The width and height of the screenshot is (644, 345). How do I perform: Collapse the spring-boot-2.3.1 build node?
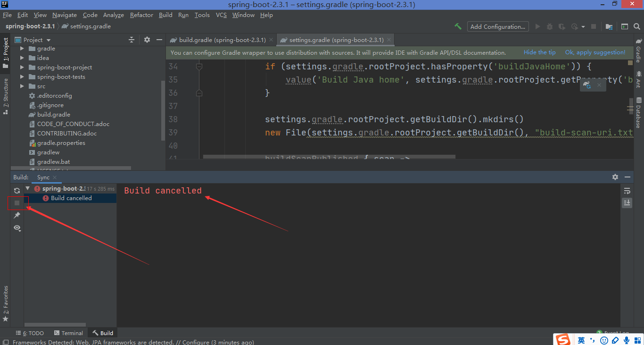click(27, 188)
